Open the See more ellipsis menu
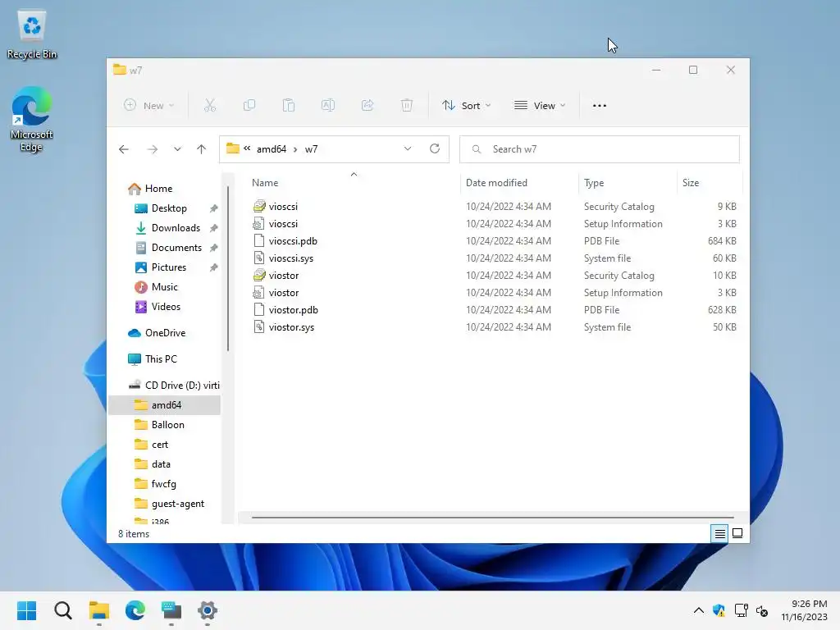Viewport: 840px width, 630px height. [x=600, y=106]
